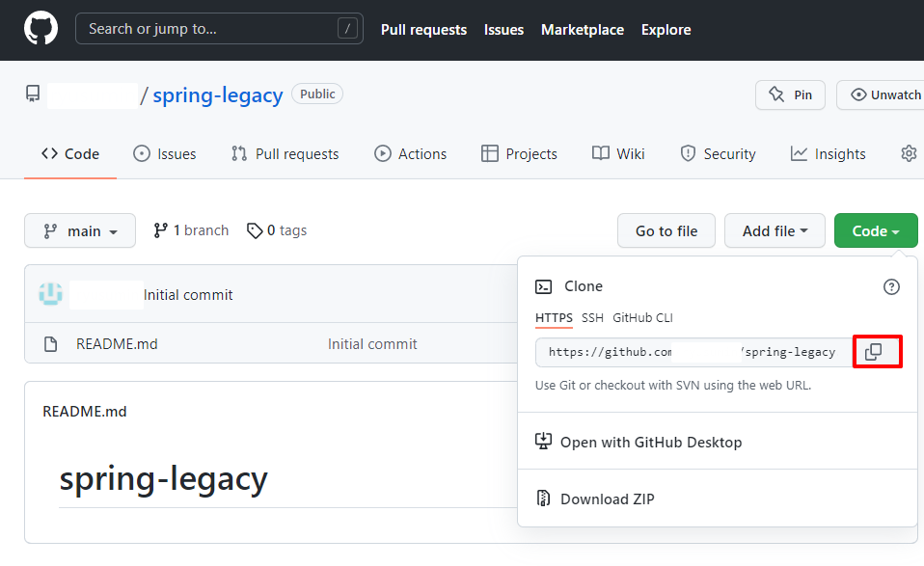Click the slash shortcut key icon in search

pyautogui.click(x=347, y=28)
